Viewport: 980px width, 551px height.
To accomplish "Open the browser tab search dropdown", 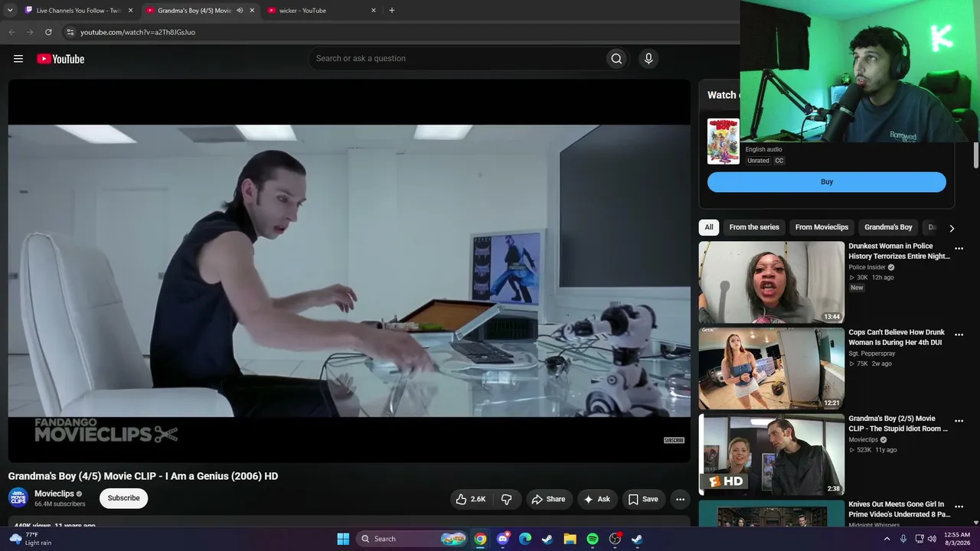I will [10, 11].
